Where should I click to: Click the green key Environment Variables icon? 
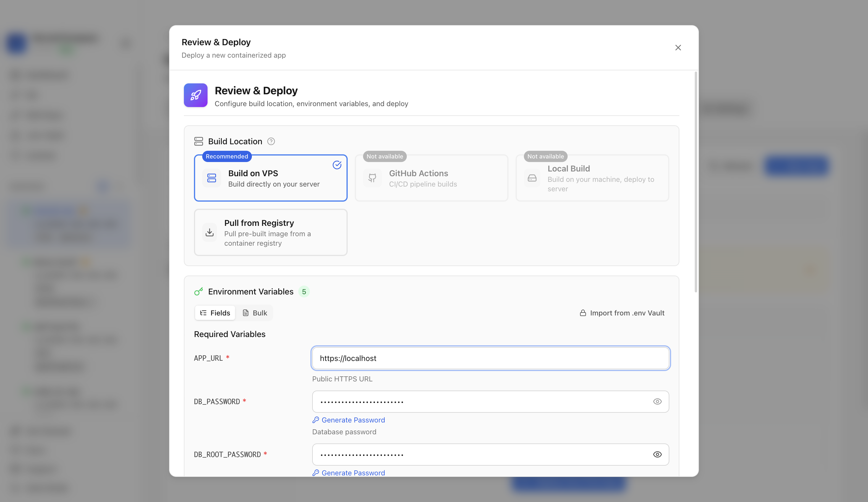(x=199, y=292)
